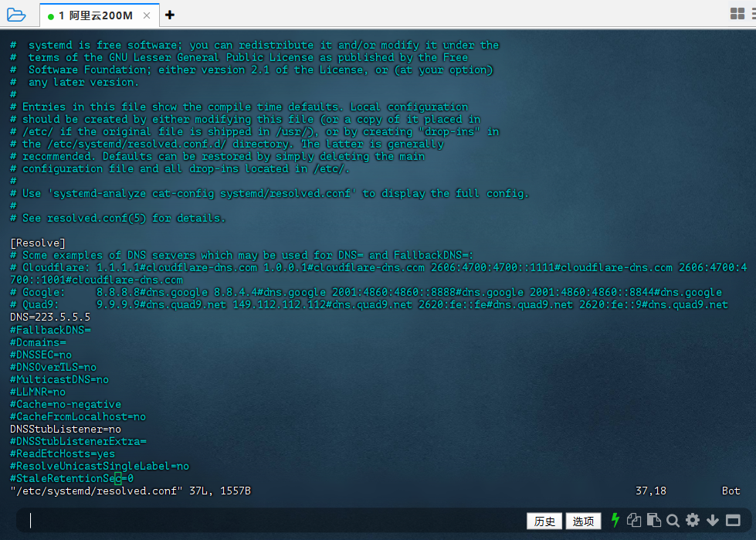This screenshot has height=540, width=756.
Task: Focus the command input field at bottom
Action: (270, 521)
